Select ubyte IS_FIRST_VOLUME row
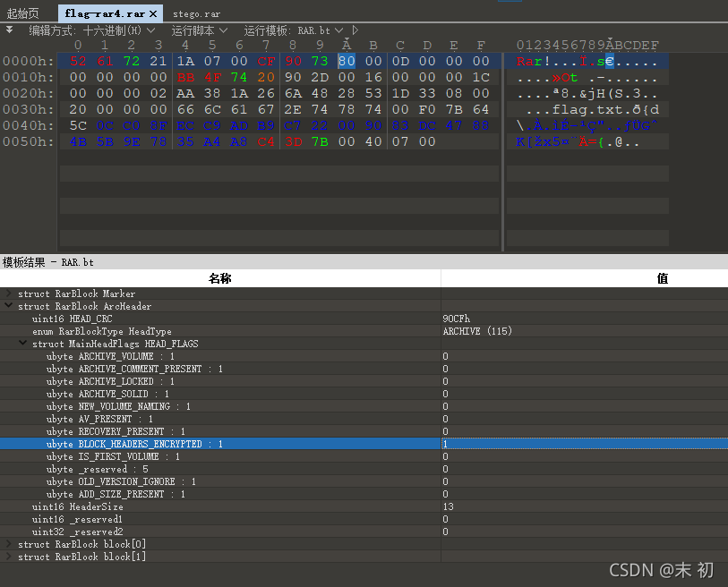 [364, 456]
